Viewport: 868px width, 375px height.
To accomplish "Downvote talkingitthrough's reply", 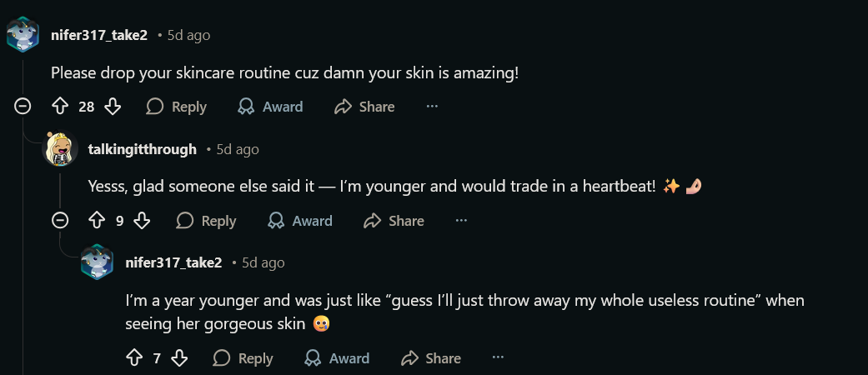I will coord(143,221).
